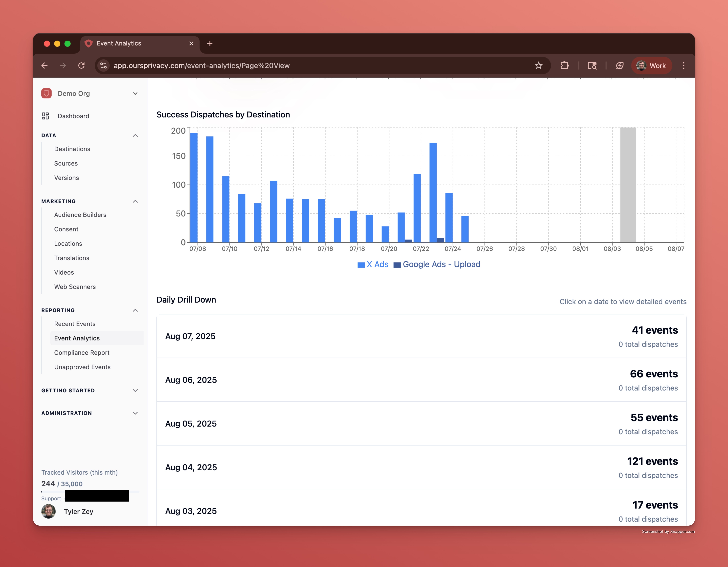Screen dimensions: 728x567
Task: Click "244 / 35,000" visitor count
Action: pyautogui.click(x=62, y=484)
